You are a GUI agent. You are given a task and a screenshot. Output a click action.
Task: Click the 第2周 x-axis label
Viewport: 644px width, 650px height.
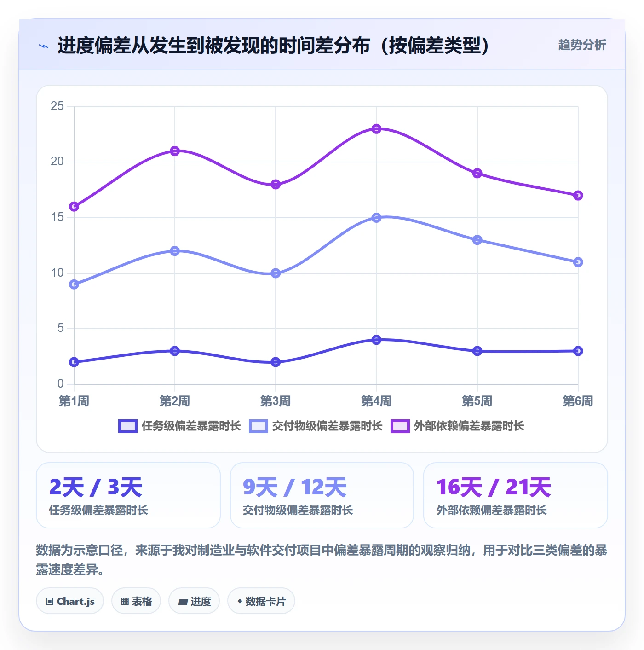175,401
